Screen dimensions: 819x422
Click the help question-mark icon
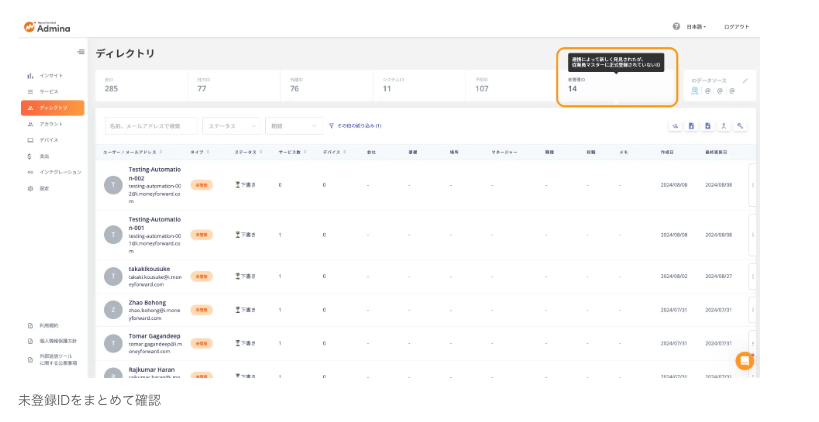tap(676, 26)
